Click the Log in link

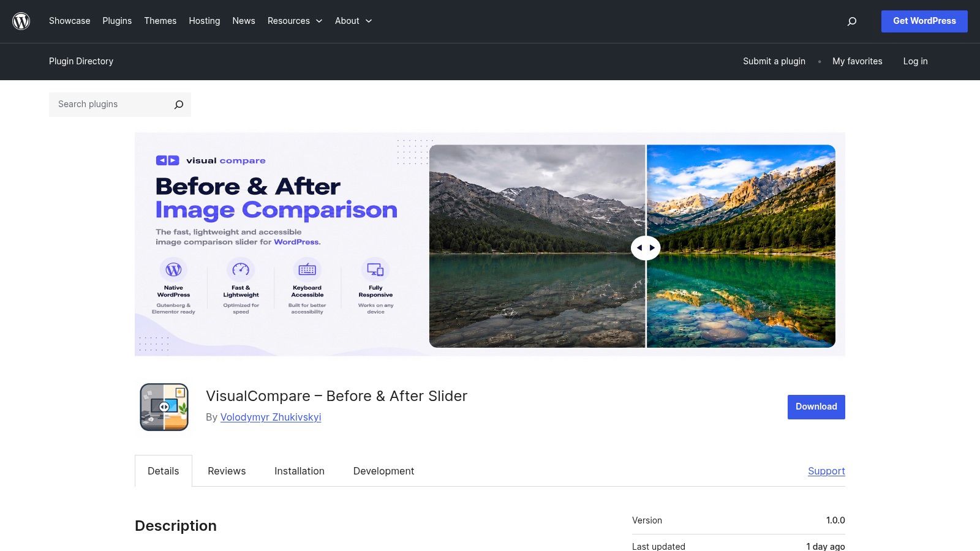coord(915,61)
